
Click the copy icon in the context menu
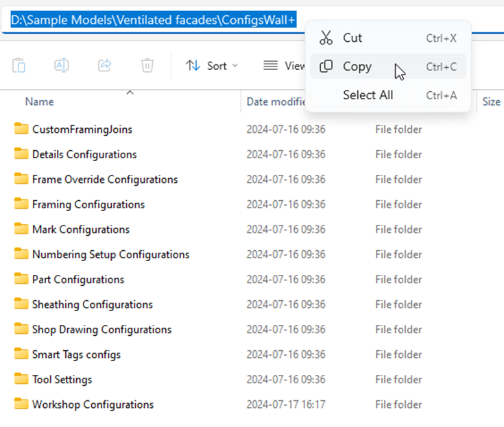coord(326,66)
